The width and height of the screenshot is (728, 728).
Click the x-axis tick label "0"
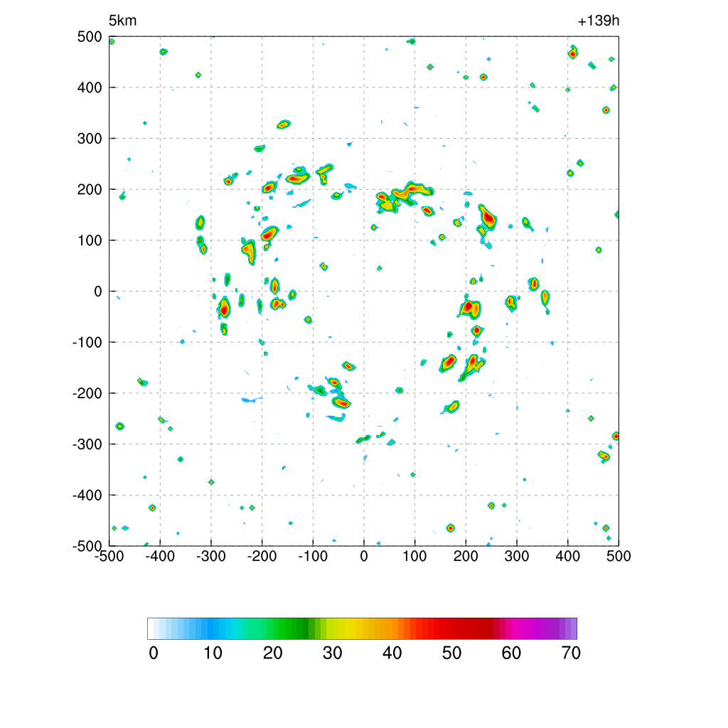[364, 556]
